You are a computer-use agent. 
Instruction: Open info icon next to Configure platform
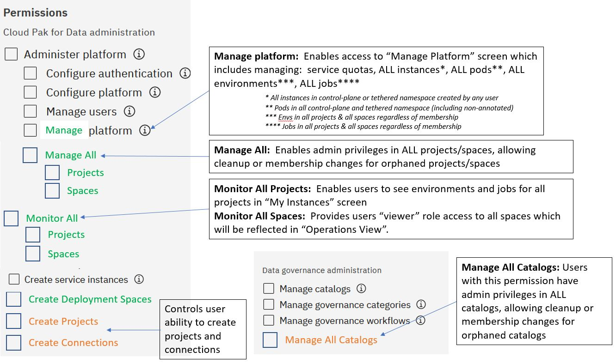pyautogui.click(x=155, y=92)
